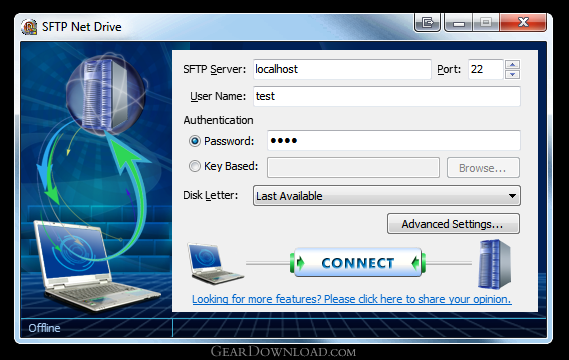Click the Port field showing 22
The height and width of the screenshot is (360, 569).
click(x=486, y=69)
